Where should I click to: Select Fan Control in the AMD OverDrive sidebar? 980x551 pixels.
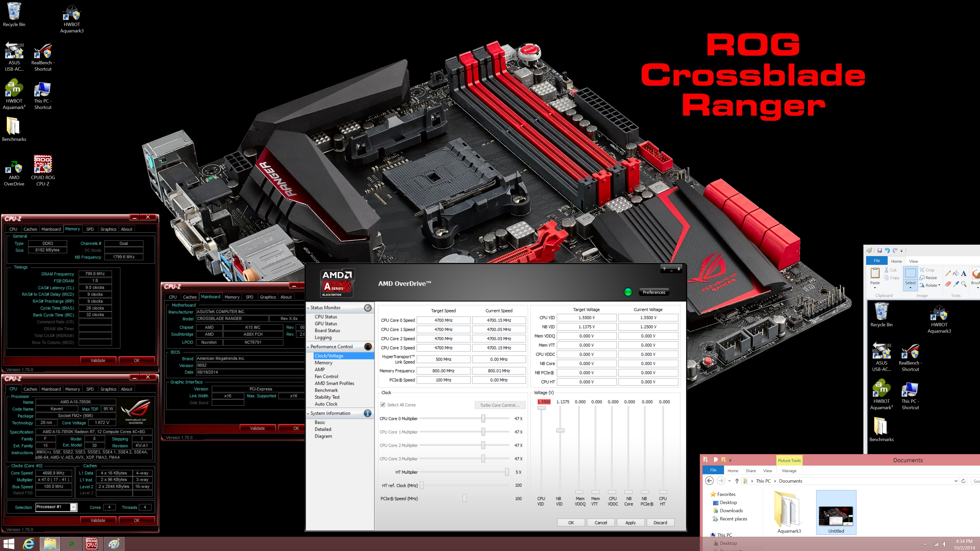point(326,377)
